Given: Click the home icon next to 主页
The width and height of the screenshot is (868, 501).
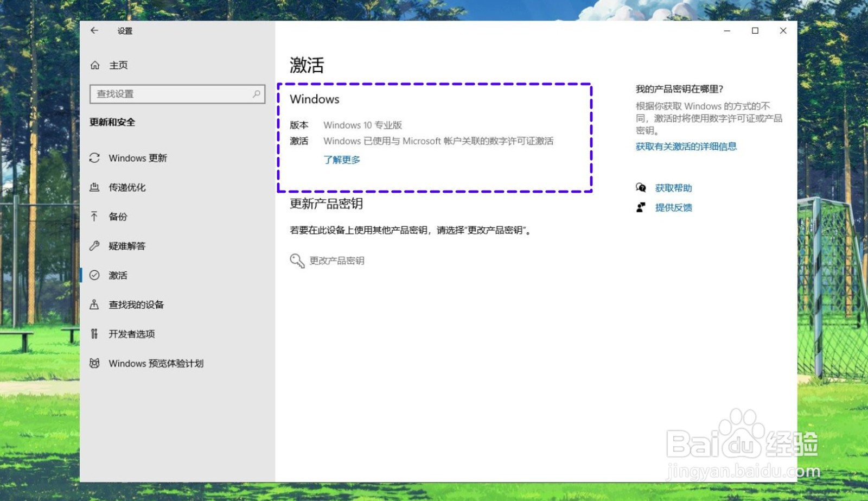Looking at the screenshot, I should click(x=95, y=65).
